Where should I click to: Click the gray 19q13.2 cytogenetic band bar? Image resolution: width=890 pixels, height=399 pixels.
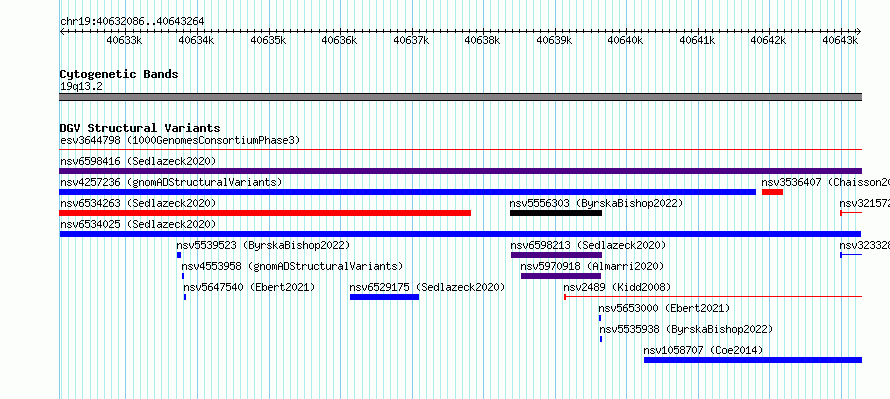(460, 97)
